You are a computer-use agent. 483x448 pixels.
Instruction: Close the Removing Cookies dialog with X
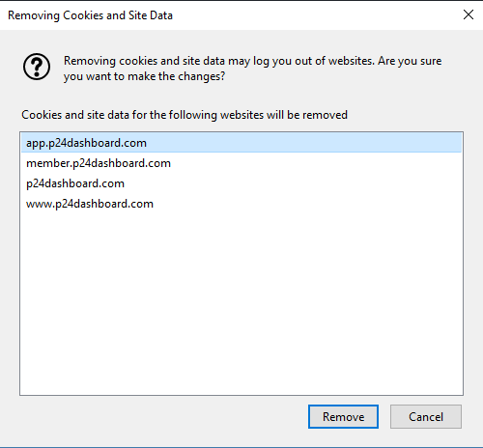pyautogui.click(x=469, y=14)
